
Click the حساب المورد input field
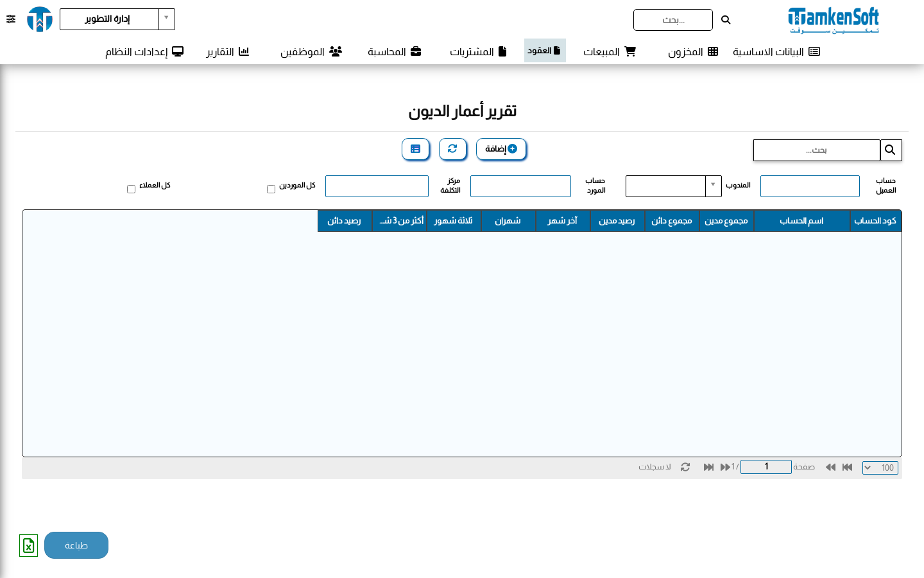(520, 186)
